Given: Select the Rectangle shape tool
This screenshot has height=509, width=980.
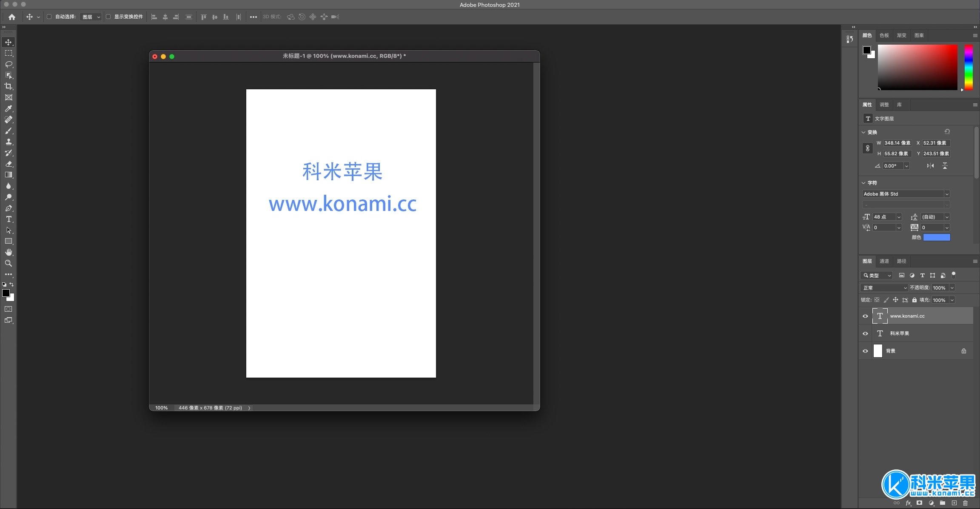Looking at the screenshot, I should pos(9,241).
